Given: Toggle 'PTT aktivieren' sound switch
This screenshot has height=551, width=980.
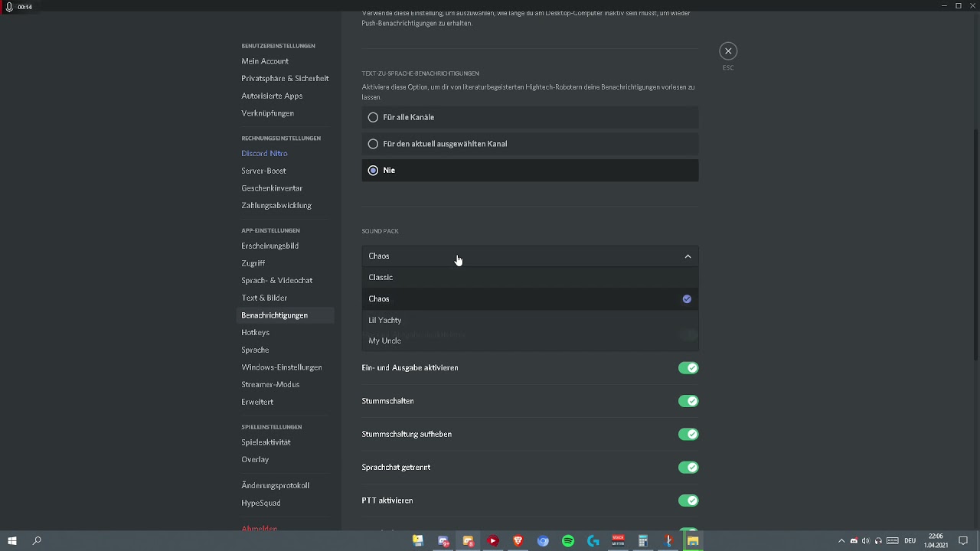Looking at the screenshot, I should pos(688,500).
